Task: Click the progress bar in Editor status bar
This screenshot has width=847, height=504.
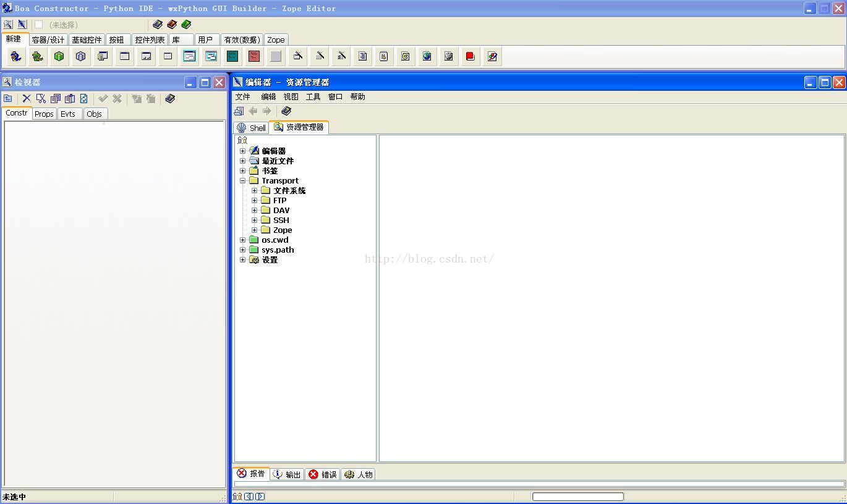Action: pos(578,497)
